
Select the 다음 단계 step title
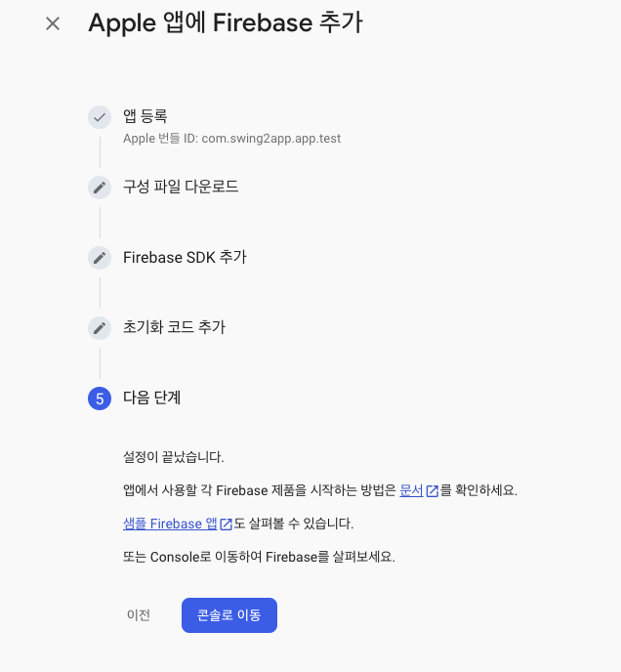tap(151, 398)
